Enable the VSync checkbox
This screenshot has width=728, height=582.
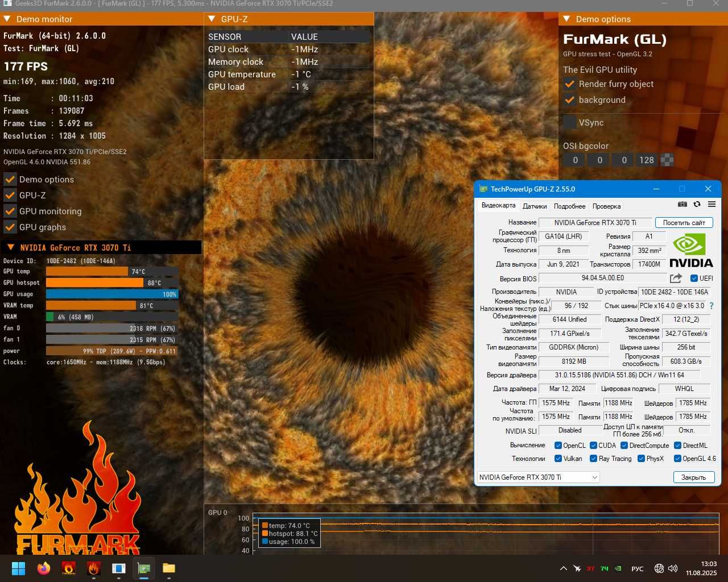point(569,122)
